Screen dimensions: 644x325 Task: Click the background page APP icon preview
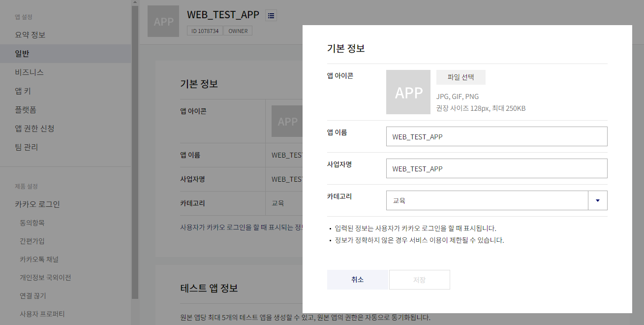[x=287, y=121]
